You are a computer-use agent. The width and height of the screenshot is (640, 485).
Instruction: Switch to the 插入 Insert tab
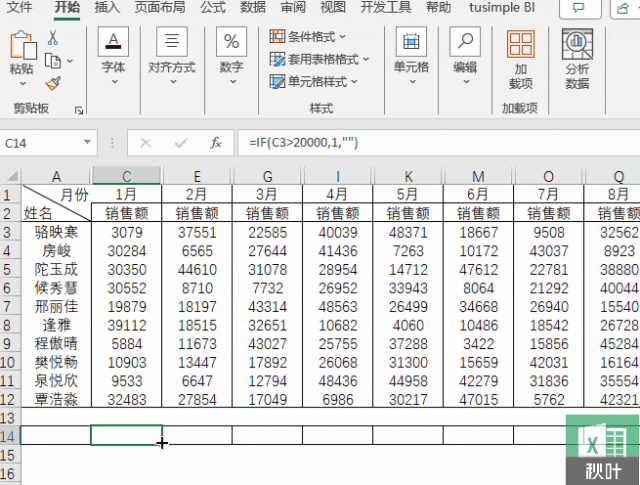pos(107,7)
